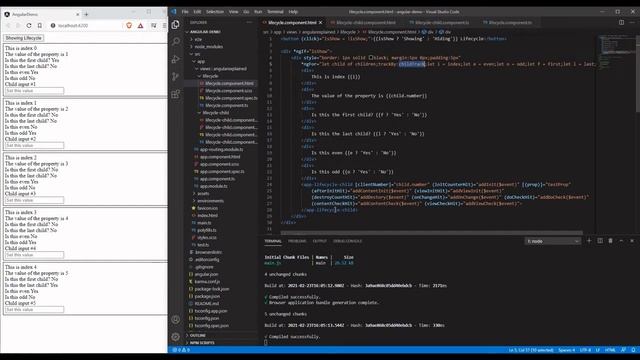Click the Child input #5 text field
640x360 pixels.
click(34, 309)
